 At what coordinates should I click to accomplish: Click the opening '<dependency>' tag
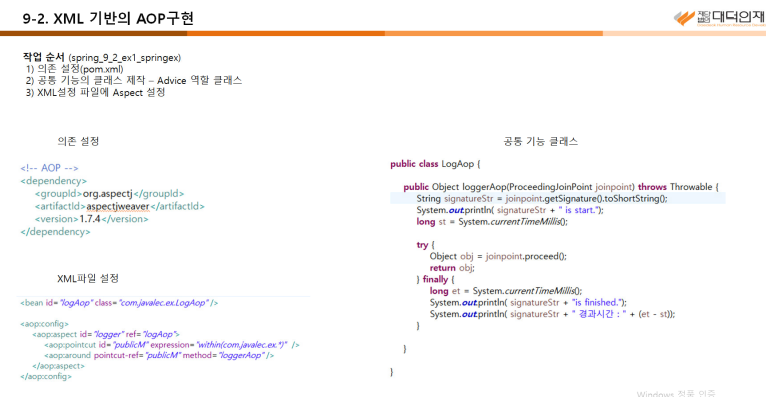pos(54,181)
